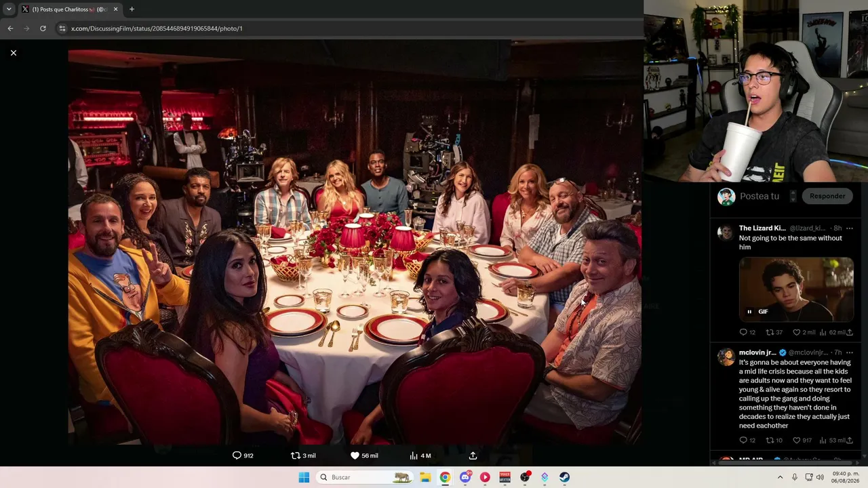Like The Lizard Ki... comment with 2 mil likes
Image resolution: width=868 pixels, height=488 pixels.
tap(804, 332)
